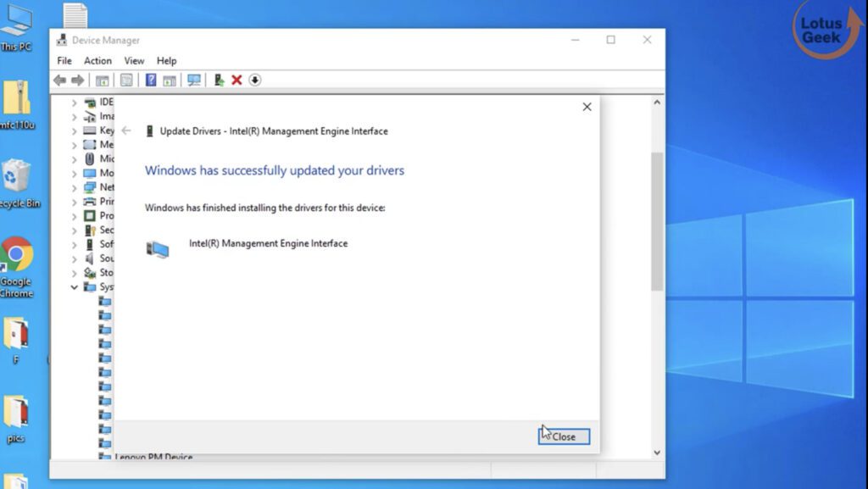Click the Back arrow in Device Manager toolbar

(x=60, y=81)
